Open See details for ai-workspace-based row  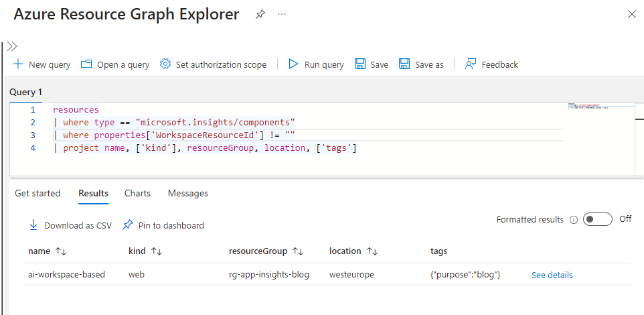(552, 275)
